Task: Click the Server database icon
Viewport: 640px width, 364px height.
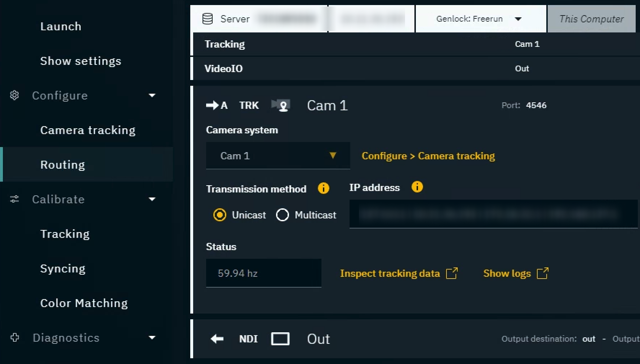Action: [x=208, y=19]
